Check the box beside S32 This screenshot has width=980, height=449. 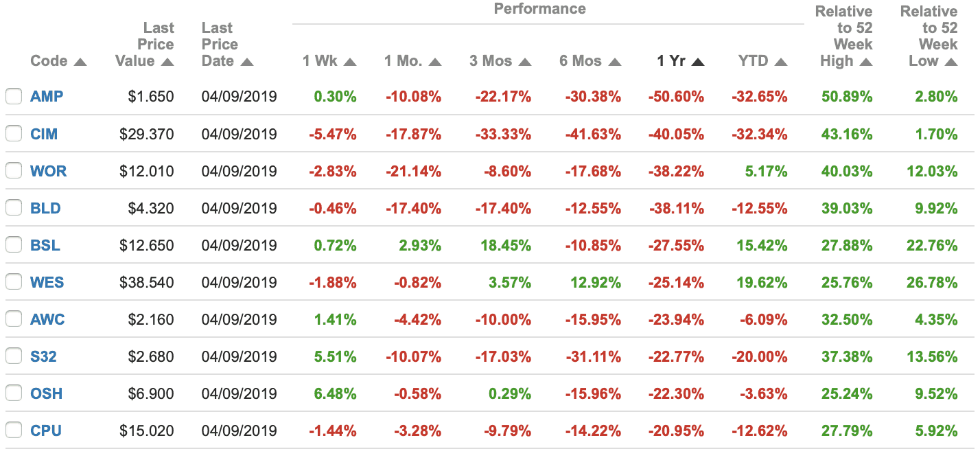point(14,356)
